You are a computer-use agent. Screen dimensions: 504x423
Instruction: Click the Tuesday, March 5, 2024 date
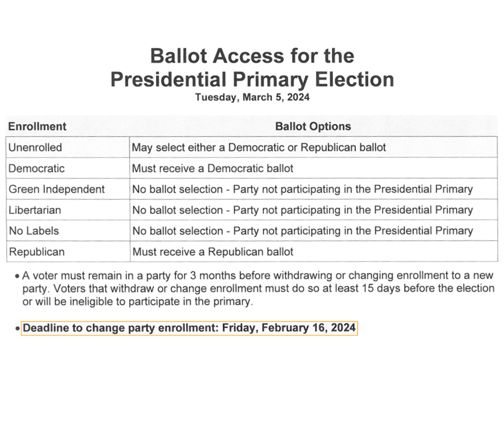253,97
